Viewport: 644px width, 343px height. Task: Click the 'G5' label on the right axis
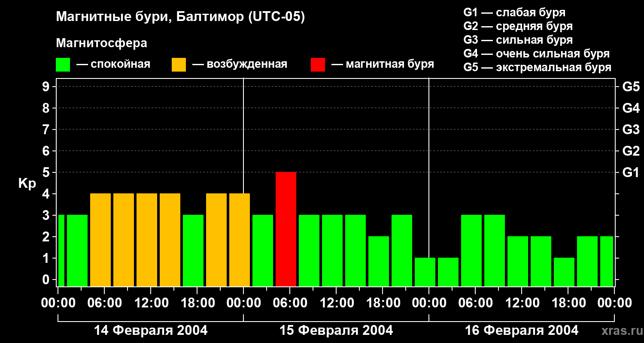pyautogui.click(x=631, y=87)
